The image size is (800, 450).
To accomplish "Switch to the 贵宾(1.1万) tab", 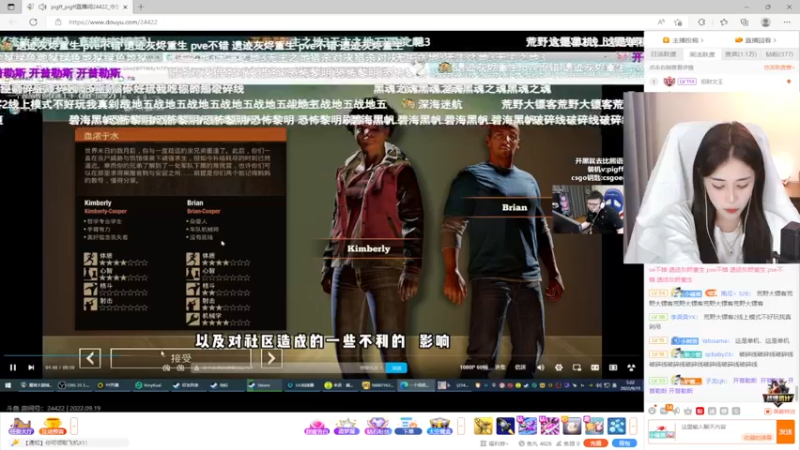I will 741,54.
